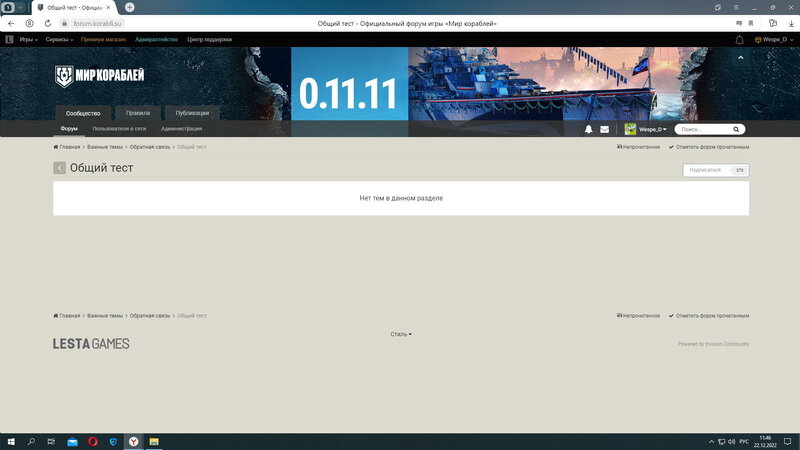The width and height of the screenshot is (800, 450).
Task: Open Обратная связь in bottom breadcrumb
Action: [x=149, y=316]
